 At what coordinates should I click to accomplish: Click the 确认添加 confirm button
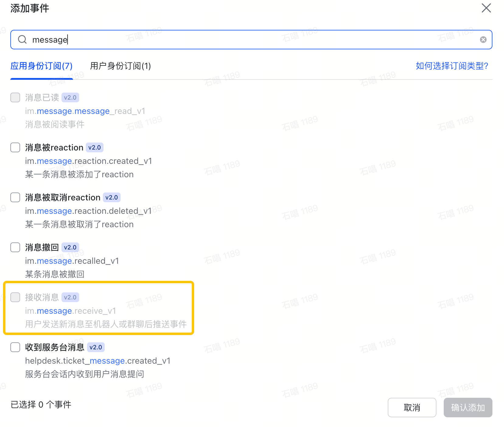pyautogui.click(x=468, y=407)
